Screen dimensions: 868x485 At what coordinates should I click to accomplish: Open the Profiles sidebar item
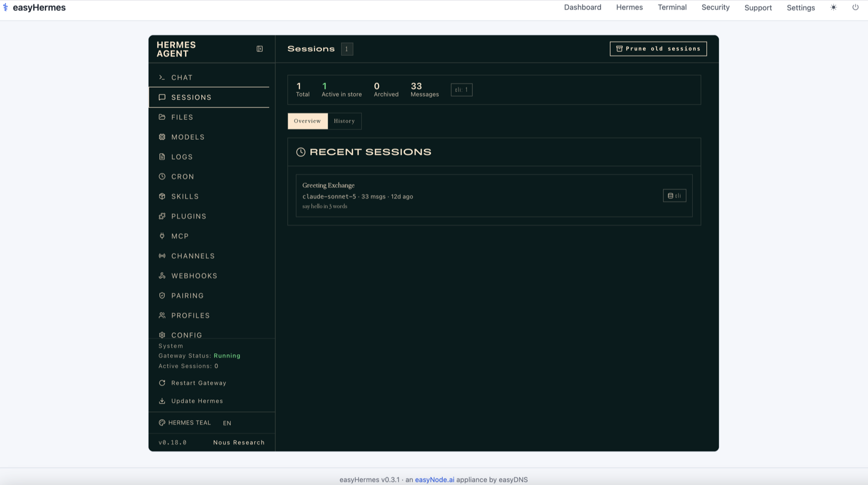(209, 315)
